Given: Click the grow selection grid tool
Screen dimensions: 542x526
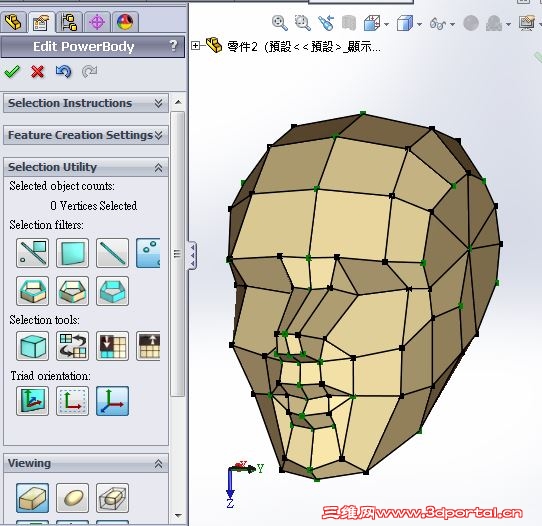Looking at the screenshot, I should coord(148,346).
